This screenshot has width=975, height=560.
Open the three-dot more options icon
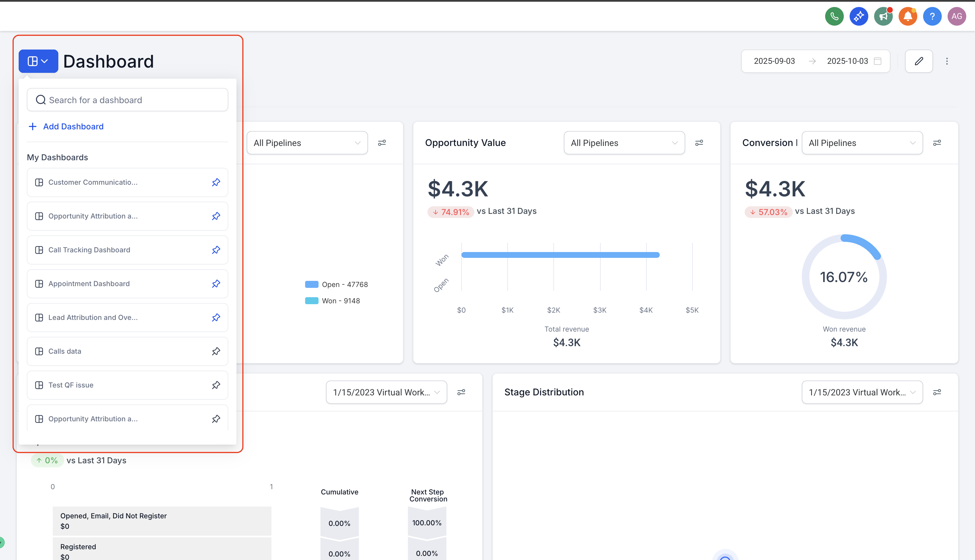click(947, 61)
